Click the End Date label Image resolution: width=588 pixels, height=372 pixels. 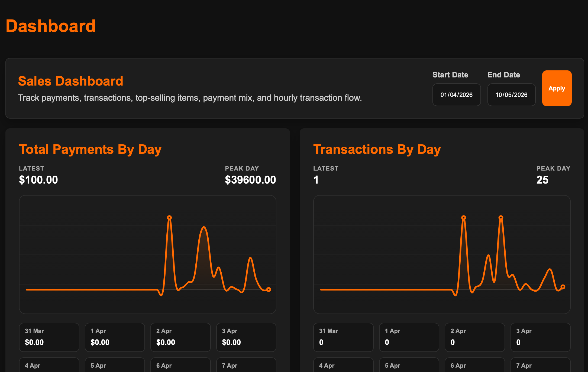coord(504,75)
